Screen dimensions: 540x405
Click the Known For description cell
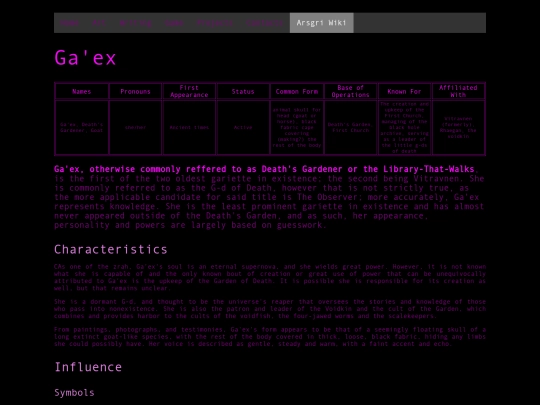point(404,127)
